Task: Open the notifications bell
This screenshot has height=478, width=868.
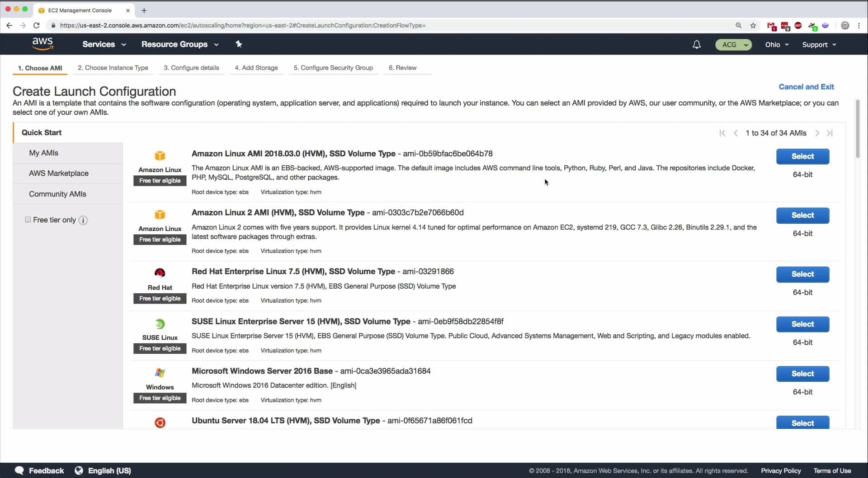Action: 697,44
